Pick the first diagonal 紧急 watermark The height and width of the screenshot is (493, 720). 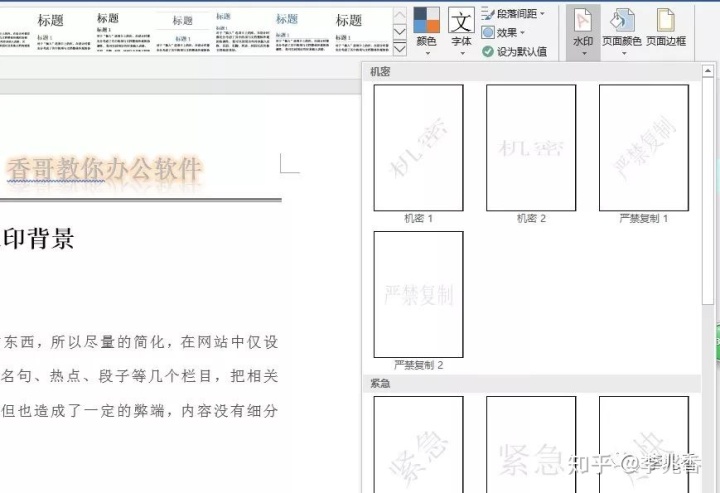point(418,444)
